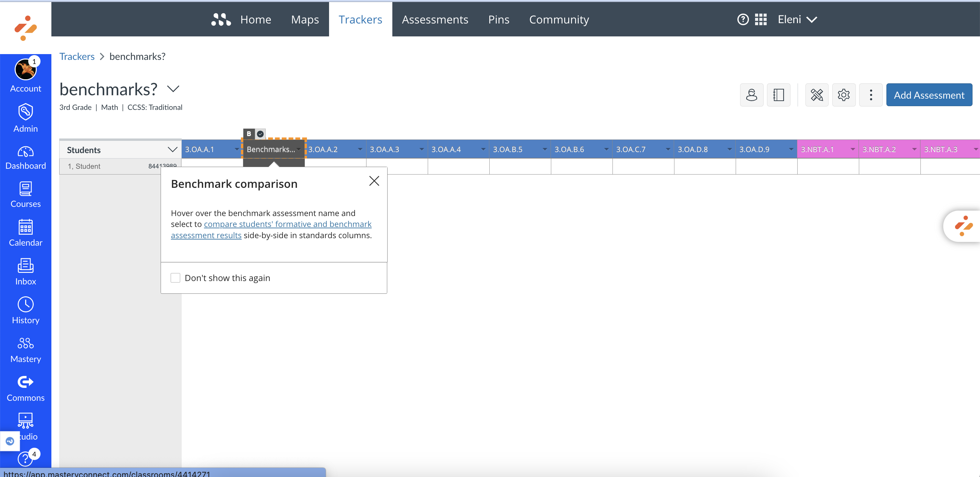Go to the Dashboard icon
Image resolution: width=980 pixels, height=477 pixels.
pyautogui.click(x=26, y=152)
